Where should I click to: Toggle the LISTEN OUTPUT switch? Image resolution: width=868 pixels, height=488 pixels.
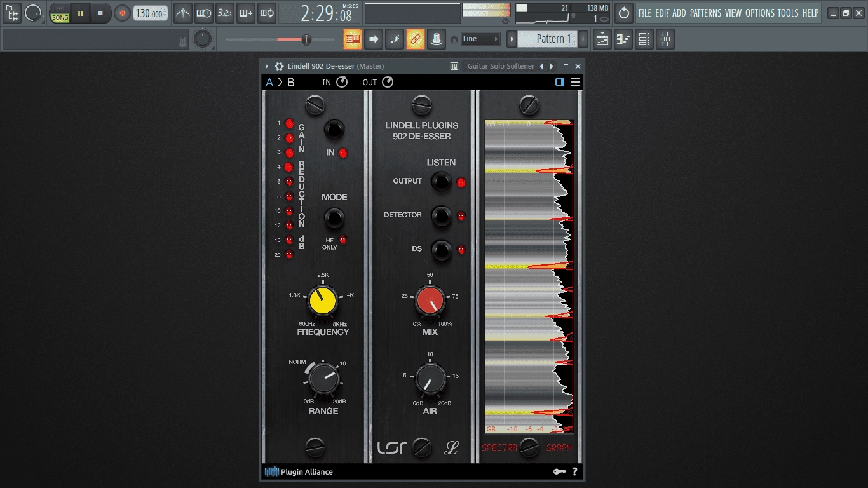coord(441,182)
